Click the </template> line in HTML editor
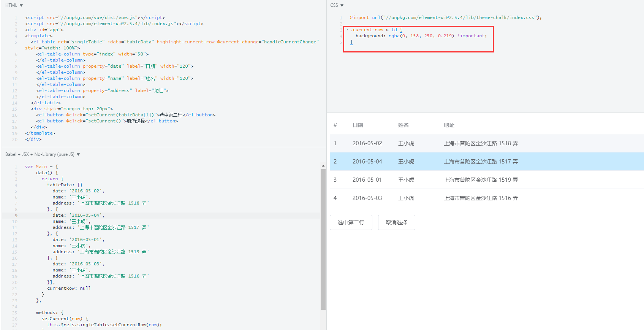Image resolution: width=644 pixels, height=330 pixels. 40,133
